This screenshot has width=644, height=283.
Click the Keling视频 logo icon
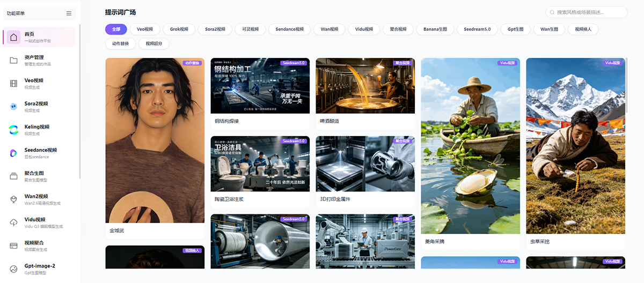pos(13,130)
